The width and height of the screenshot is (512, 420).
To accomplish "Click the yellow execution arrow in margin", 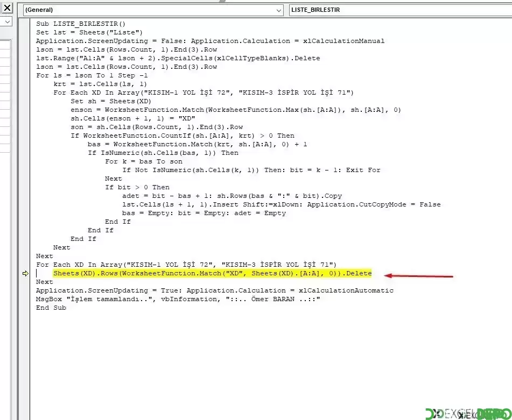I will [25, 273].
